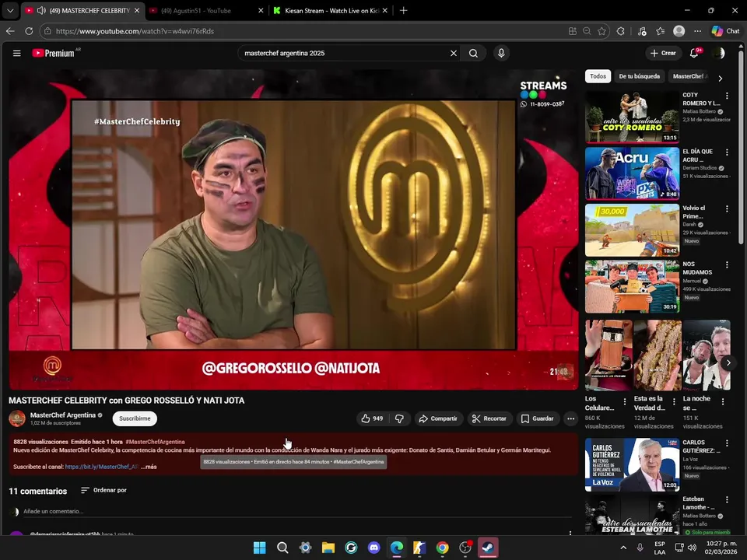Screen dimensions: 747x560
Task: Open options for CARLOS GUTIÉRREZ video
Action: tap(727, 443)
